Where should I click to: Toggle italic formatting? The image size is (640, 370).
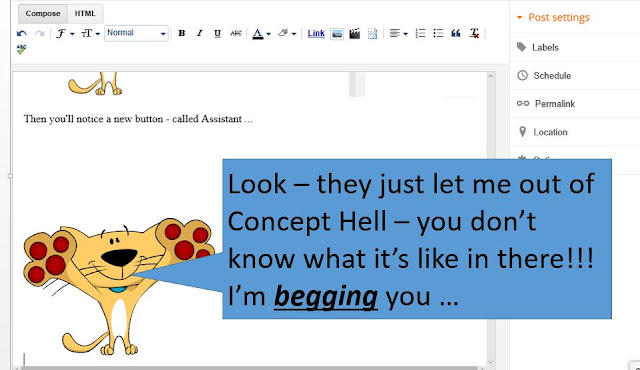[199, 33]
